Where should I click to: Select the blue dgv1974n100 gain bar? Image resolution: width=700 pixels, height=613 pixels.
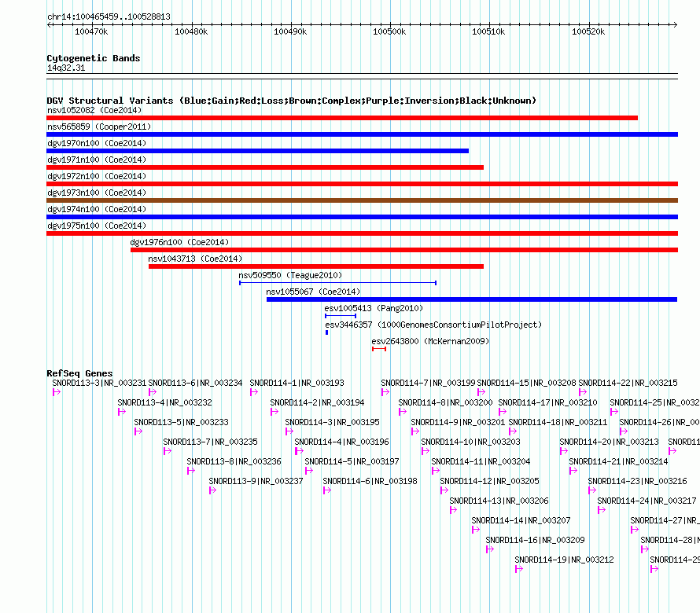coord(362,217)
